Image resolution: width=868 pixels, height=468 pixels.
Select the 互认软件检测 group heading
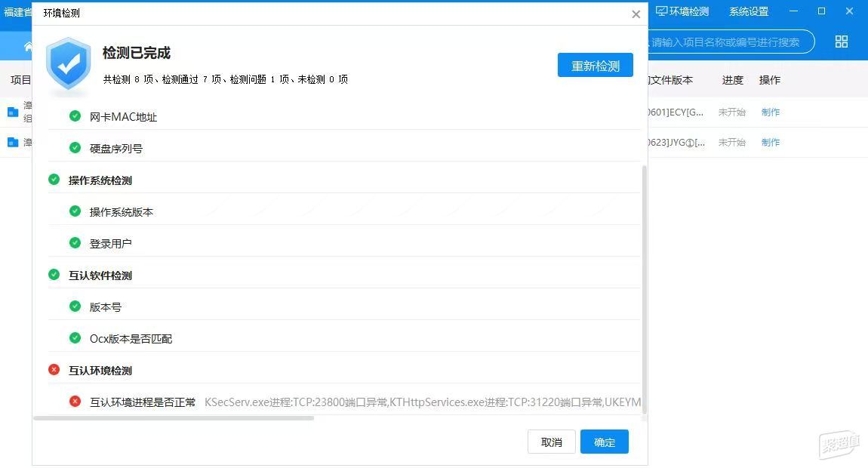click(x=100, y=276)
